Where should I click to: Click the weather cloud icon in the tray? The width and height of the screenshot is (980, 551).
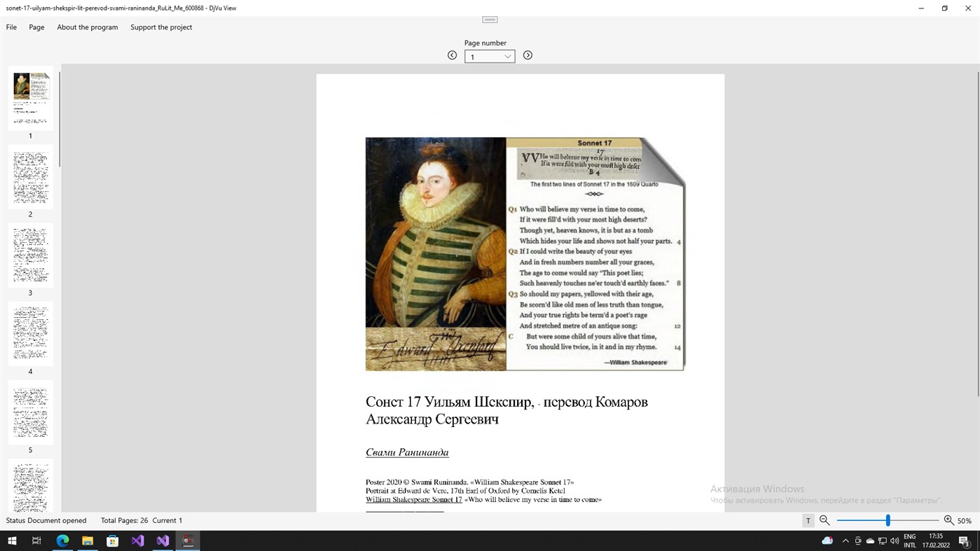click(827, 540)
